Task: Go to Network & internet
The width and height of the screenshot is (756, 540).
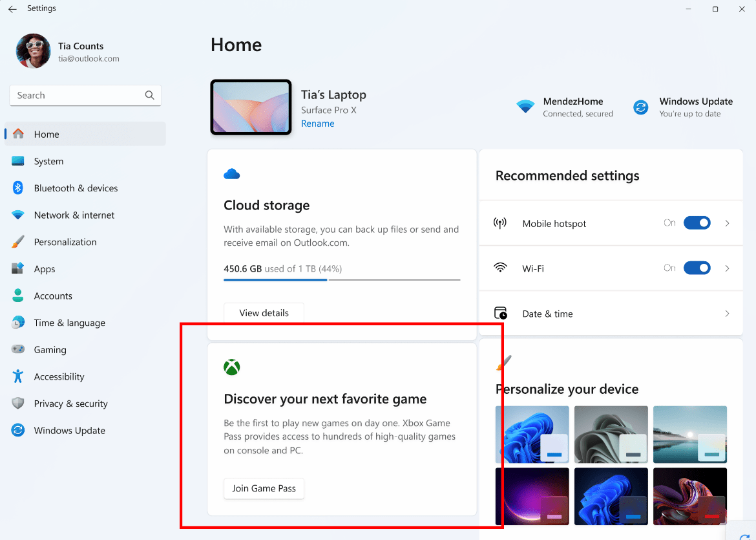Action: (x=85, y=215)
